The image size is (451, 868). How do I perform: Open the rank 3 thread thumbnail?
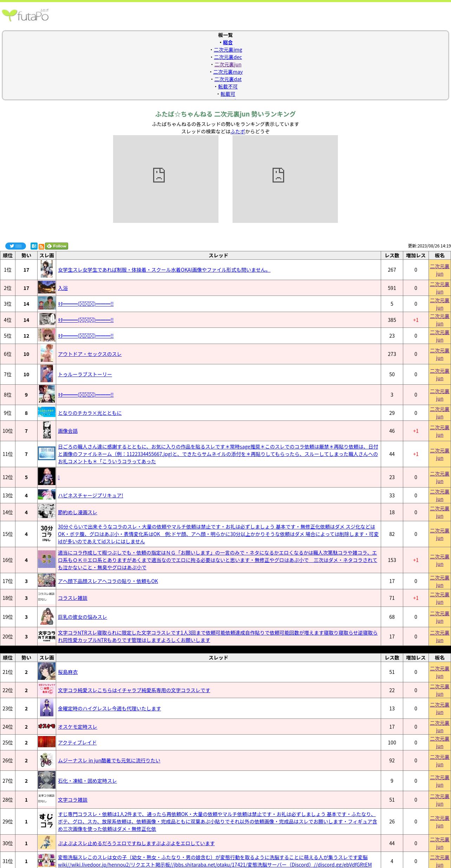47,304
